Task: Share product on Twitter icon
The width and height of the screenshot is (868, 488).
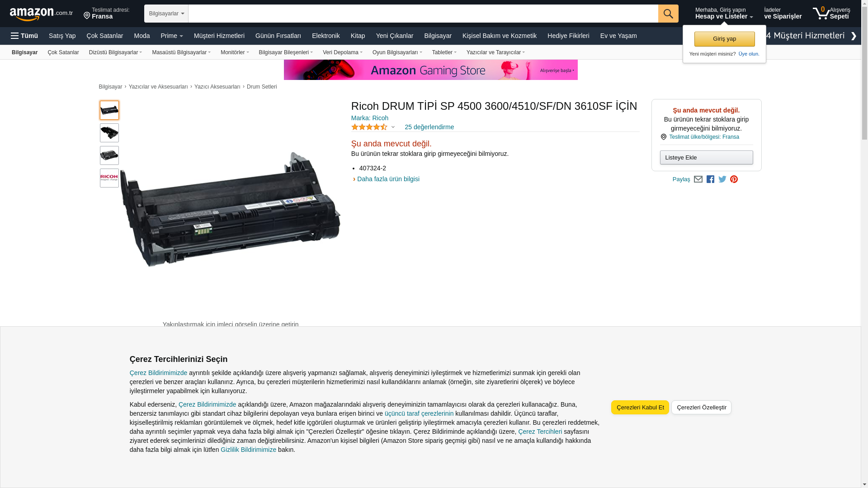Action: 722,179
